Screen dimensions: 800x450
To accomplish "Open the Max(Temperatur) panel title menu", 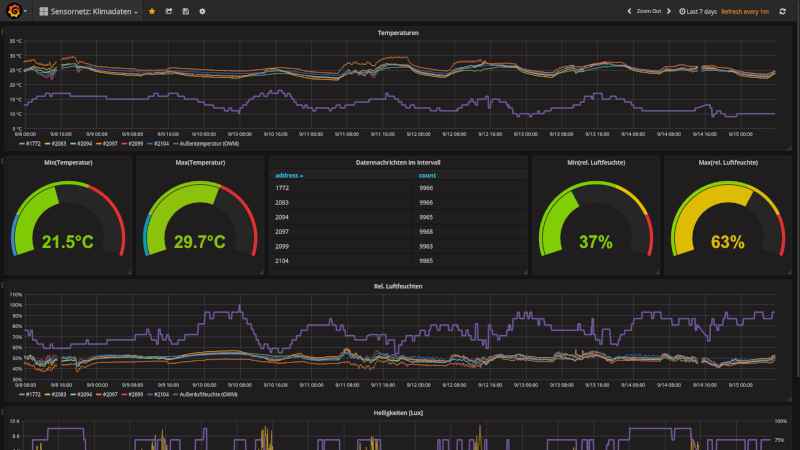I will click(x=200, y=163).
